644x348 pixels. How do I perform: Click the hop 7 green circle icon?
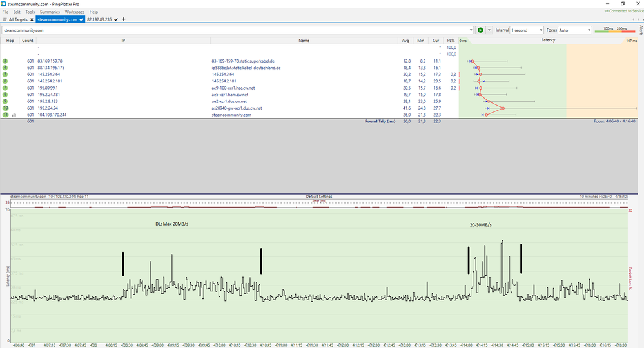[5, 88]
